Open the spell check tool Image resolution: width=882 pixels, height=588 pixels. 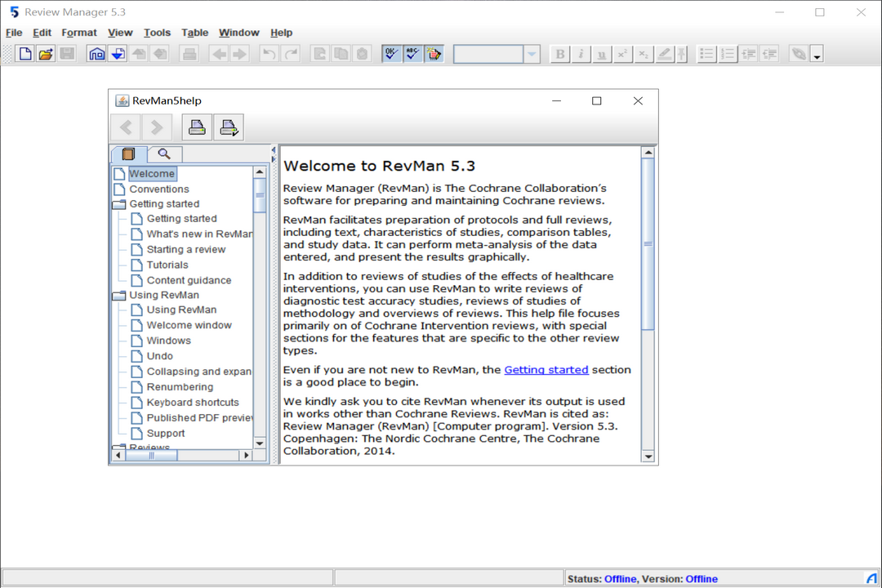[x=412, y=53]
